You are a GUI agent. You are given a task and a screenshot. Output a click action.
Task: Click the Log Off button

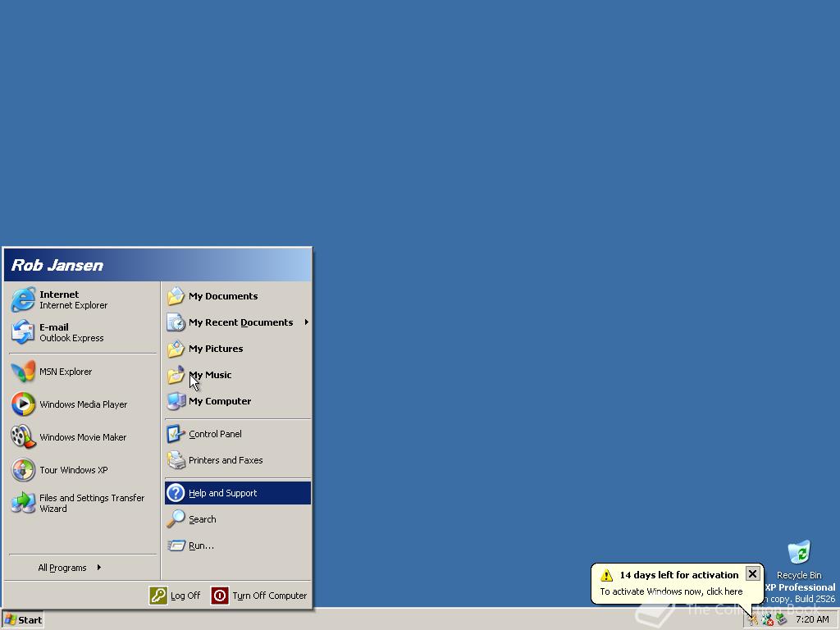click(175, 596)
